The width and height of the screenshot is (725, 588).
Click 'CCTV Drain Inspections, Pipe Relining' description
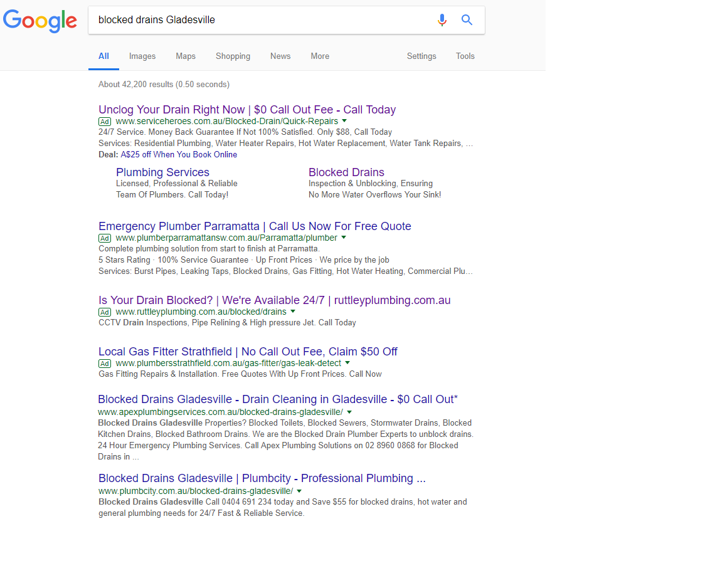(x=227, y=322)
